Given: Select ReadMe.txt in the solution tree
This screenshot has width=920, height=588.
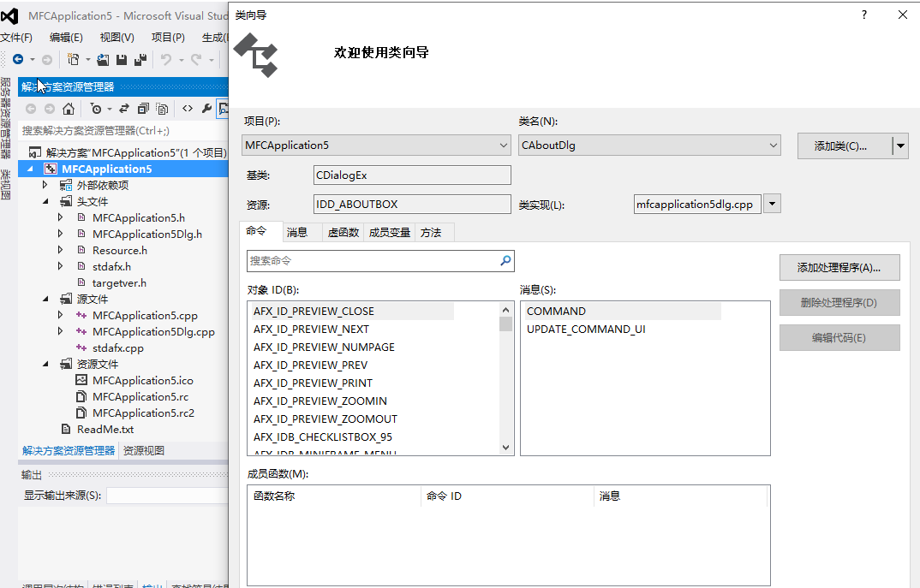Looking at the screenshot, I should (105, 429).
